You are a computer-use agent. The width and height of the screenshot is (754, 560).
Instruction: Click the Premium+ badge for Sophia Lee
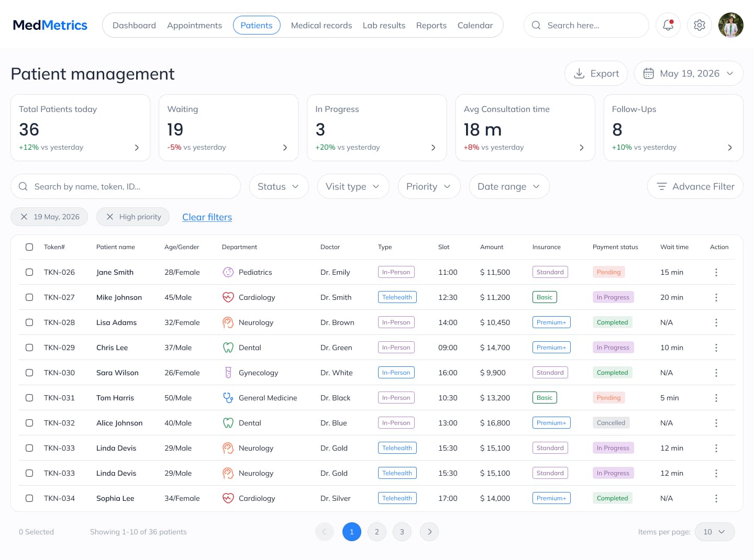point(551,498)
